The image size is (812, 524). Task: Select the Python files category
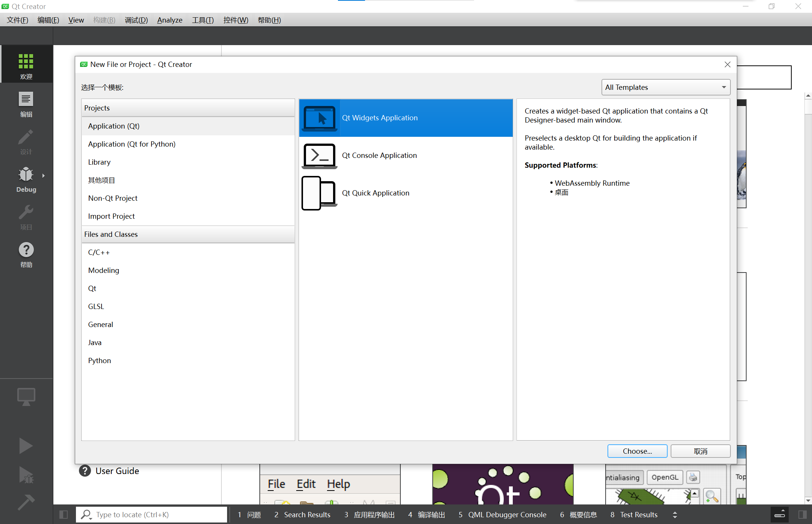(x=188, y=360)
